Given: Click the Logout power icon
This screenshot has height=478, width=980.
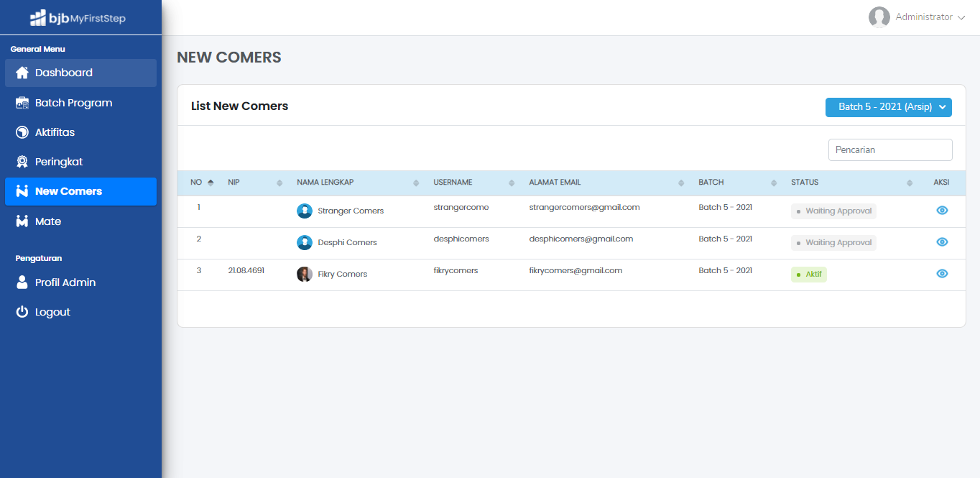Looking at the screenshot, I should [22, 312].
